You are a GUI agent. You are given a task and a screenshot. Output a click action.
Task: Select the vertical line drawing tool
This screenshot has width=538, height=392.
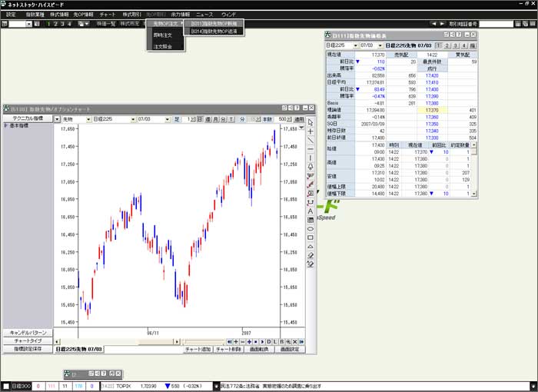pyautogui.click(x=311, y=158)
